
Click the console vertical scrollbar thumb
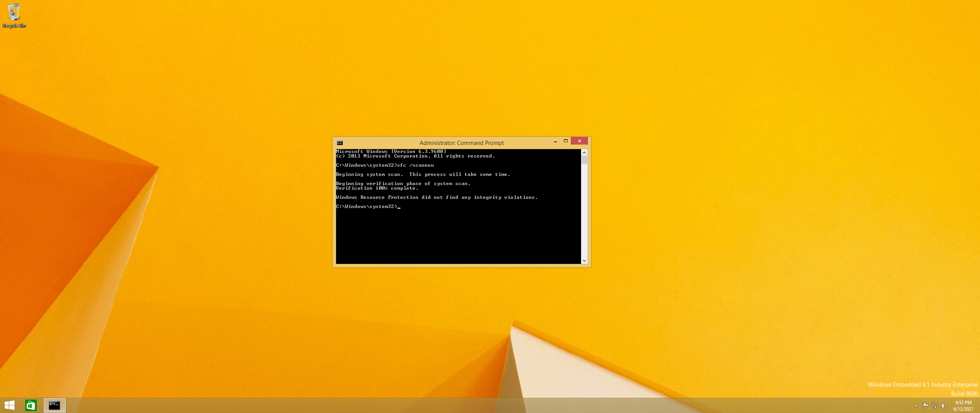point(584,160)
